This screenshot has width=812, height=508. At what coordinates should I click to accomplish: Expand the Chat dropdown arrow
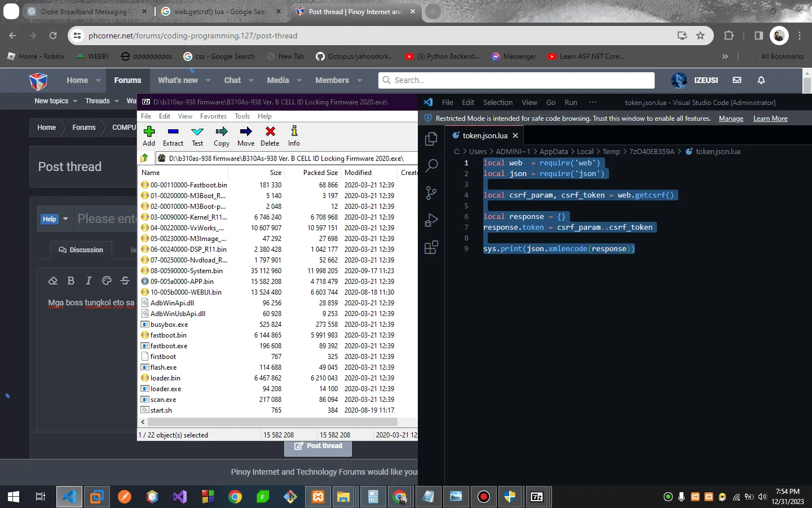[x=251, y=80]
